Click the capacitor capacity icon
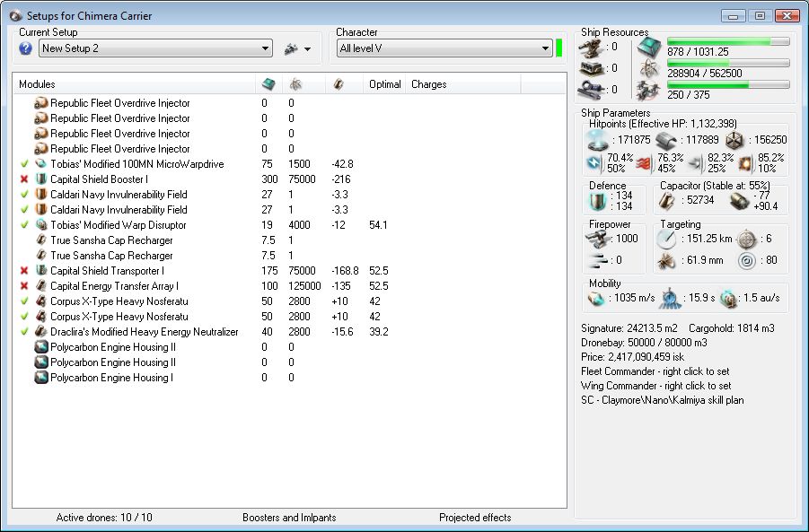This screenshot has height=532, width=809. point(667,200)
